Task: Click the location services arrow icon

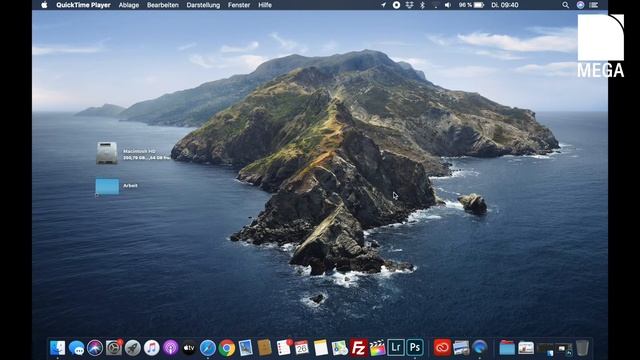Action: tap(383, 5)
